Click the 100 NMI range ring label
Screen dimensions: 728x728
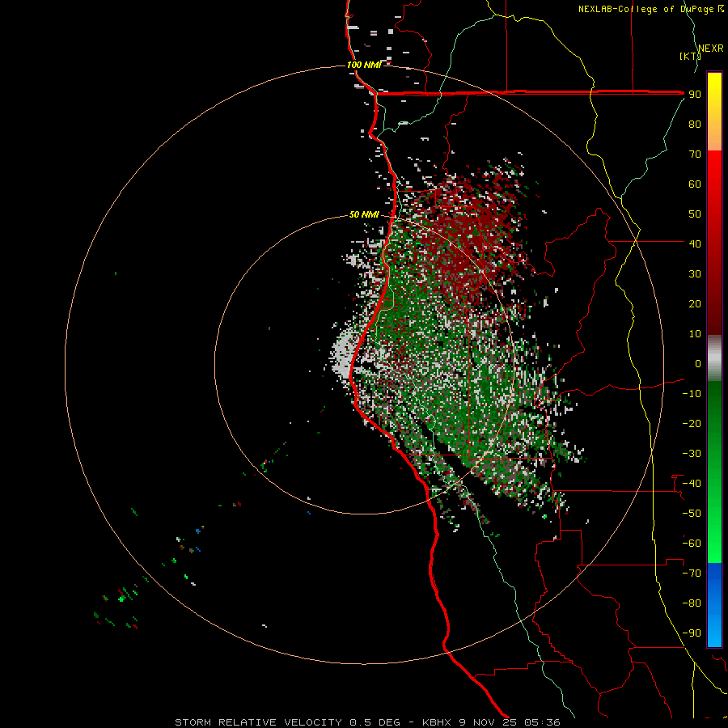pos(364,65)
